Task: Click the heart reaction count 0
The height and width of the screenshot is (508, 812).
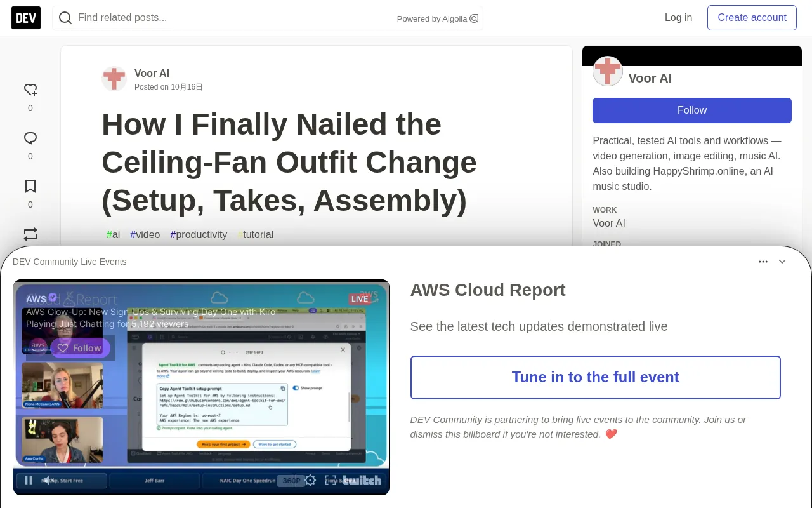Action: coord(30,108)
